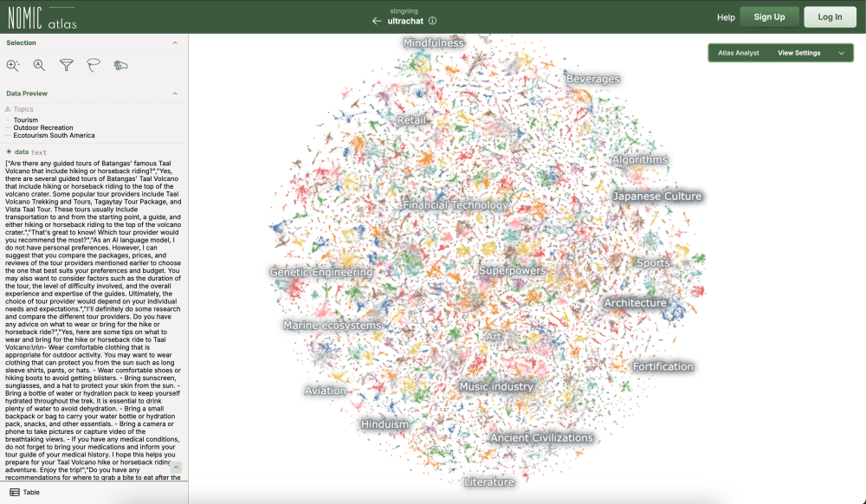Select the Tourism topic in Data Preview
This screenshot has height=504, width=866.
tap(26, 120)
